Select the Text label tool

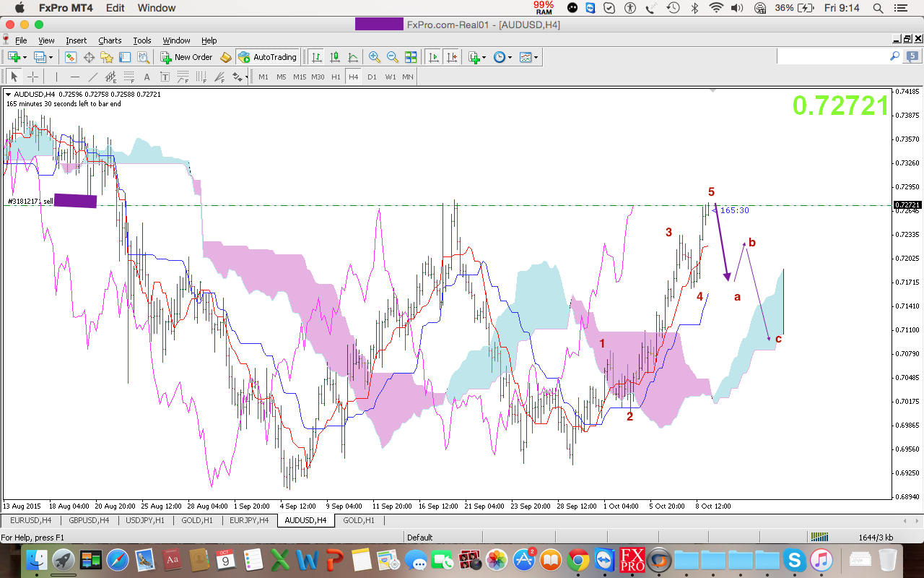[147, 77]
